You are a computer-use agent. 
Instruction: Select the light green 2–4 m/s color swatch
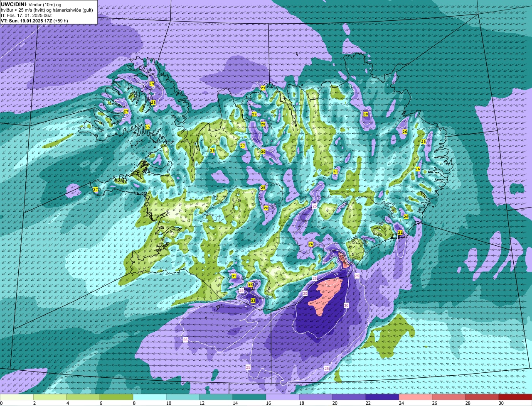(x=50, y=397)
